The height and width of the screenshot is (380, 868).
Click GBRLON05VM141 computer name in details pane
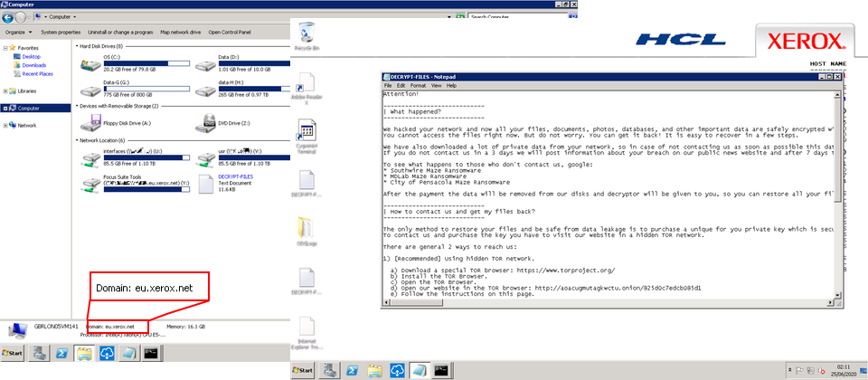point(56,327)
